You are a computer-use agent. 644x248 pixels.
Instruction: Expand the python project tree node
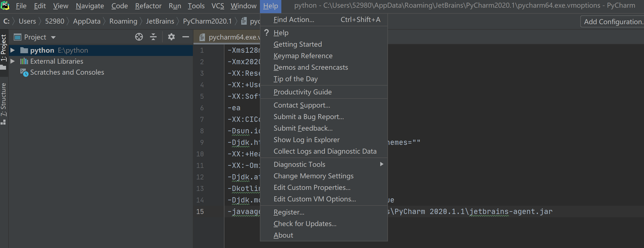12,50
